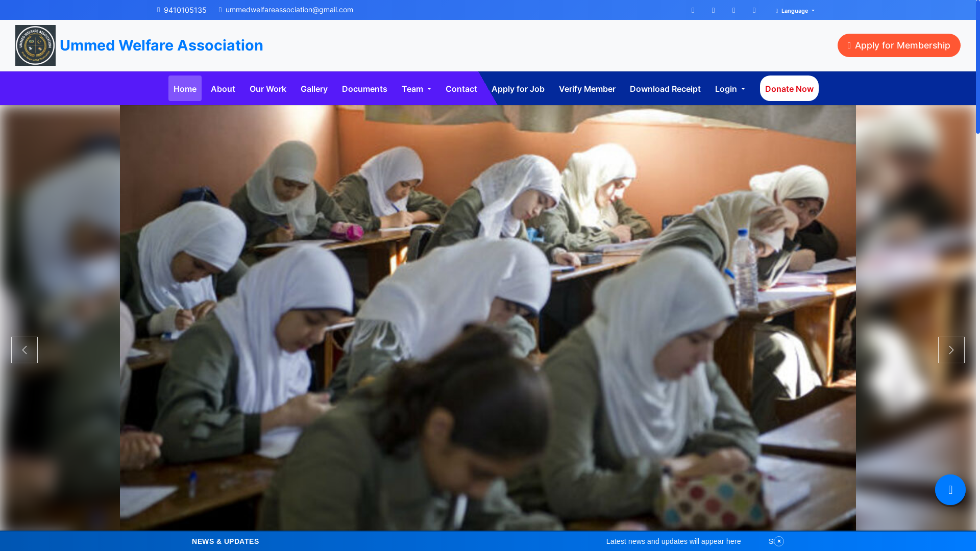Open the second social media icon in top bar

[713, 10]
